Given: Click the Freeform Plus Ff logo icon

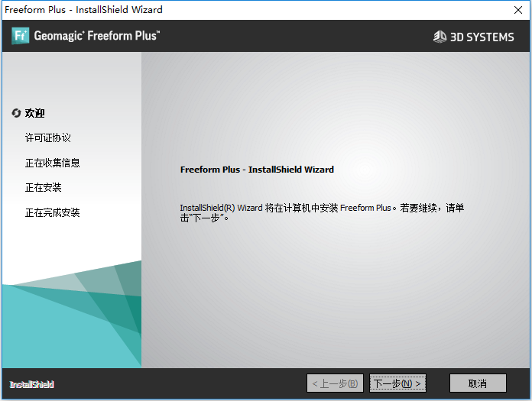Looking at the screenshot, I should 21,36.
